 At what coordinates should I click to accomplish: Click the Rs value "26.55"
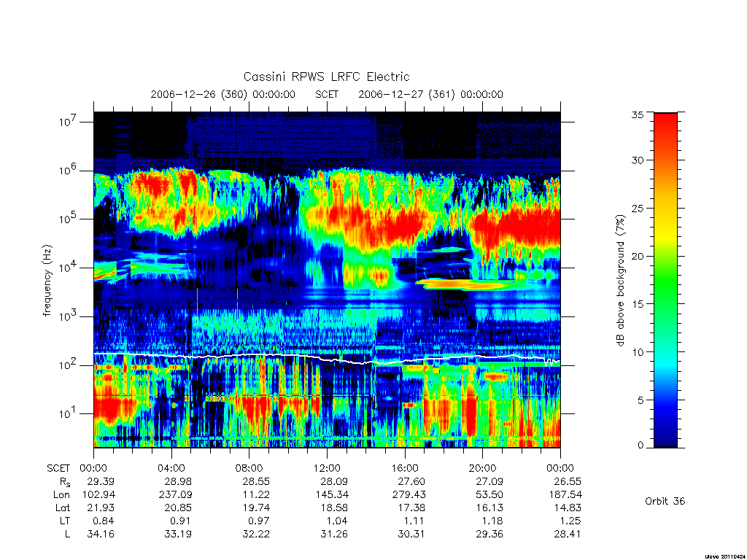click(x=568, y=481)
